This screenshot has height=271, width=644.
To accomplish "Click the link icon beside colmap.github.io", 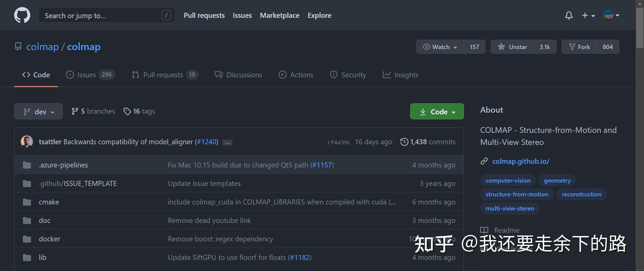I will coord(484,161).
